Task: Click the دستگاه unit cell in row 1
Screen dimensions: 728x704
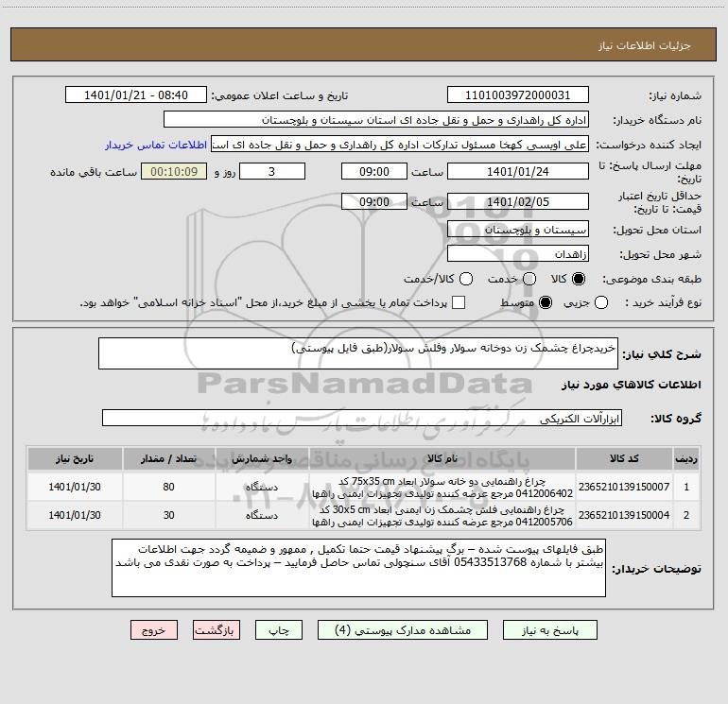Action: coord(262,487)
